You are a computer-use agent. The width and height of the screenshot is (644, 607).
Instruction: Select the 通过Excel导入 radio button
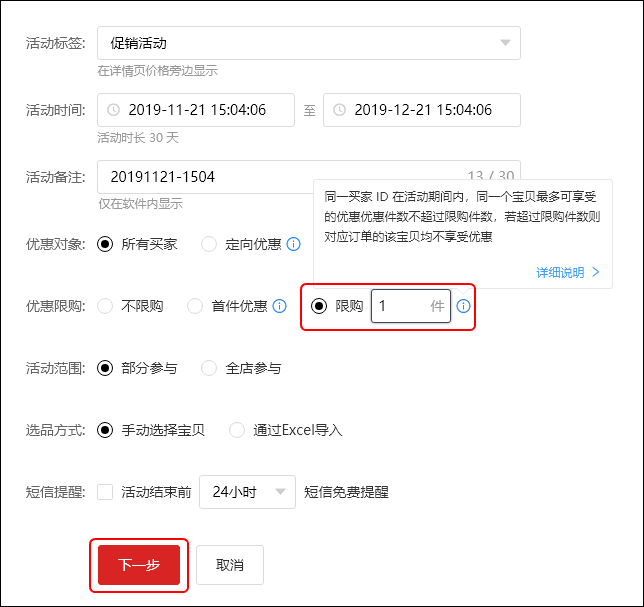click(237, 430)
